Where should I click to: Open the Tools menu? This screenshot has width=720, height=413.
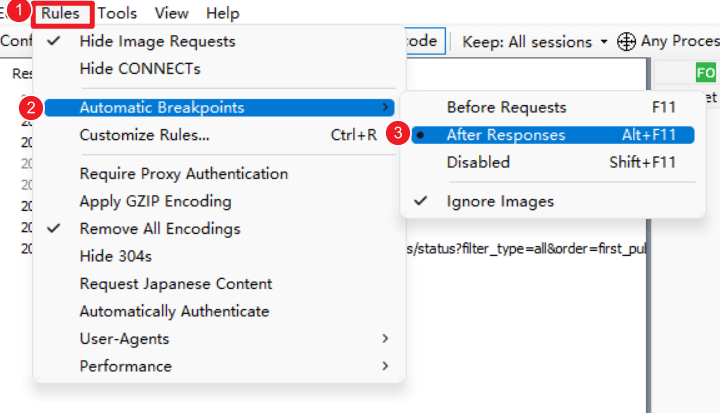[118, 14]
